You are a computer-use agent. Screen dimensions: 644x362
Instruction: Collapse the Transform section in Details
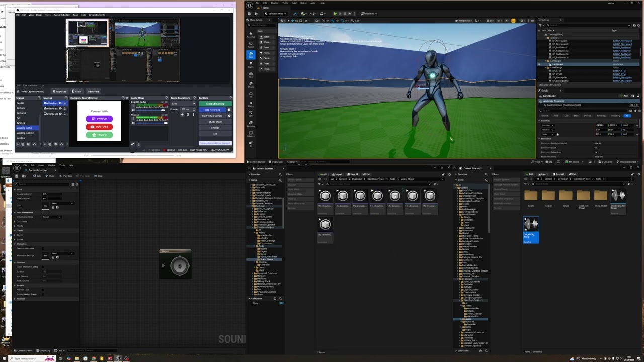[x=539, y=121]
